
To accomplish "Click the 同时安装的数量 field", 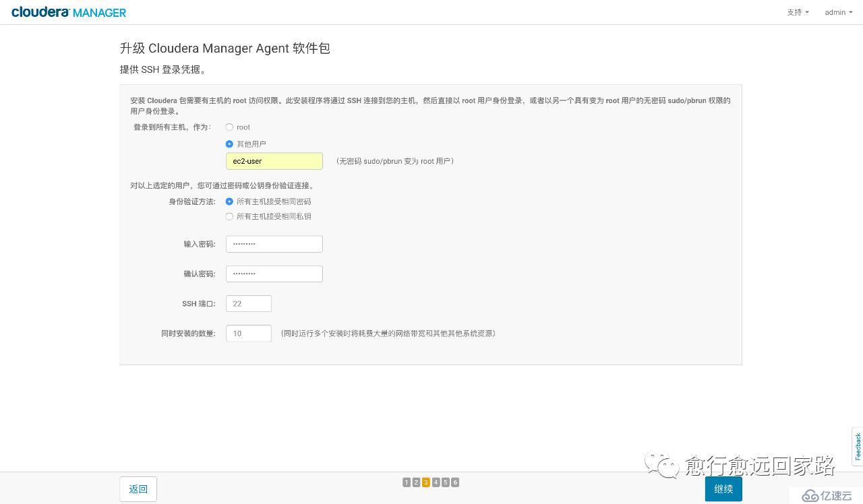I will tap(249, 333).
